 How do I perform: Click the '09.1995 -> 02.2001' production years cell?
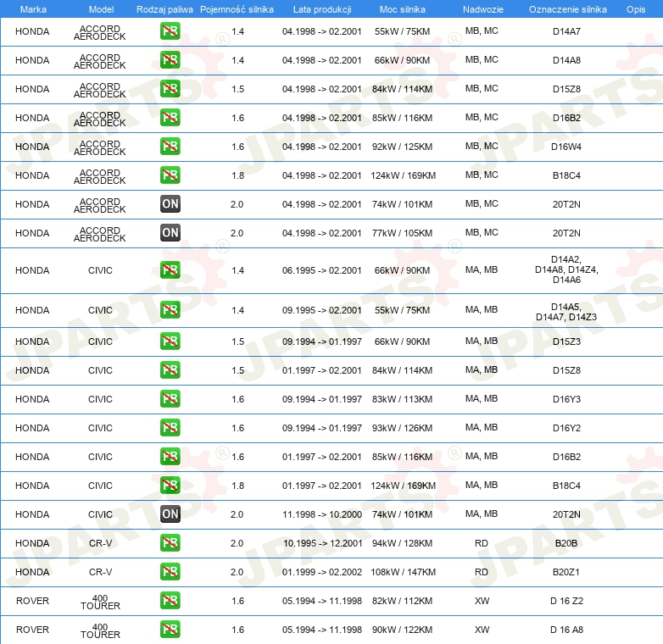[322, 310]
